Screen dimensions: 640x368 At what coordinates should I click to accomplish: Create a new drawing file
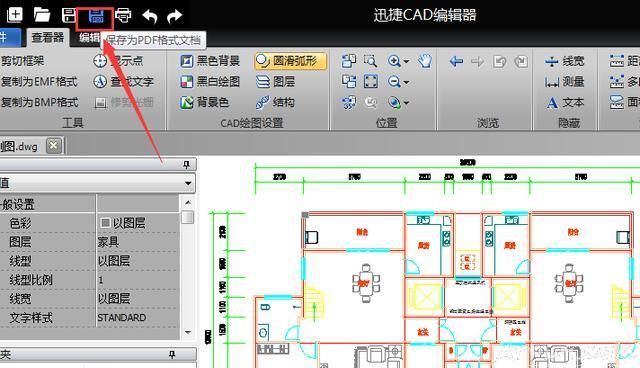tap(15, 15)
